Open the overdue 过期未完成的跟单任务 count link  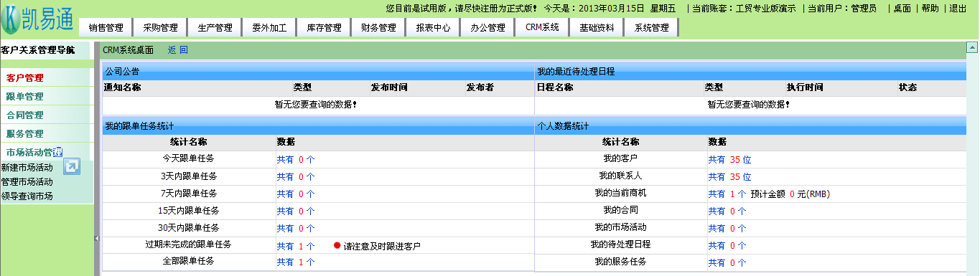coord(296,246)
